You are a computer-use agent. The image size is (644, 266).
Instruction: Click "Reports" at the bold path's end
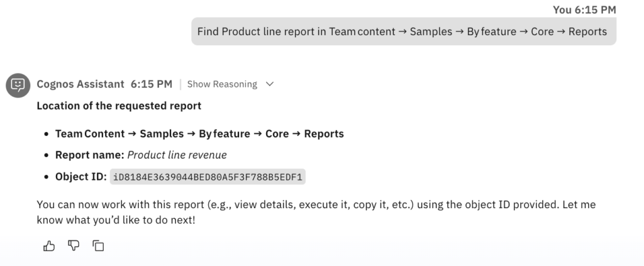[x=324, y=134]
